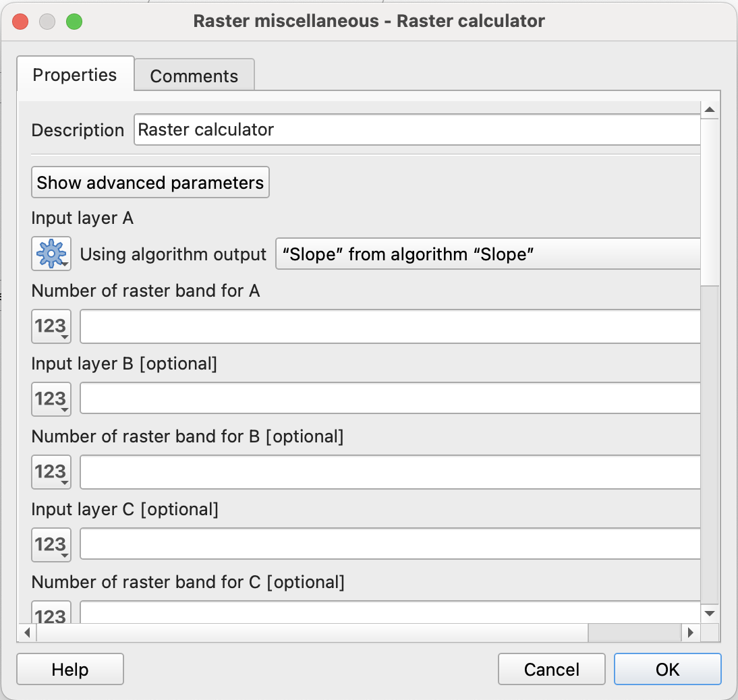738x700 pixels.
Task: Click the horizontal scrollbar right arrow
Action: point(689,633)
